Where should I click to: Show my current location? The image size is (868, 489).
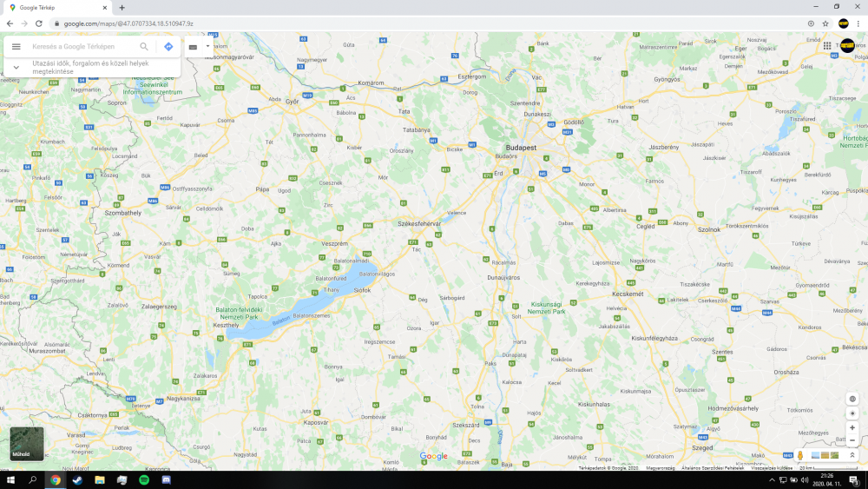(852, 413)
